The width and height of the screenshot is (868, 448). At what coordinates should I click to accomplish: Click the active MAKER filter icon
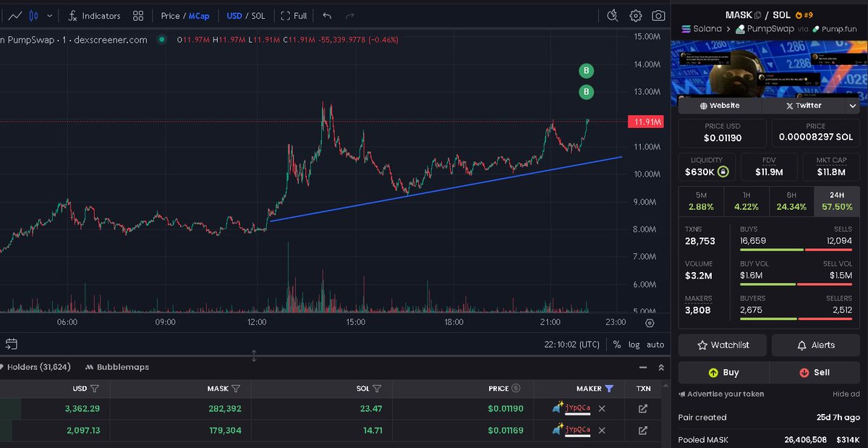(609, 389)
